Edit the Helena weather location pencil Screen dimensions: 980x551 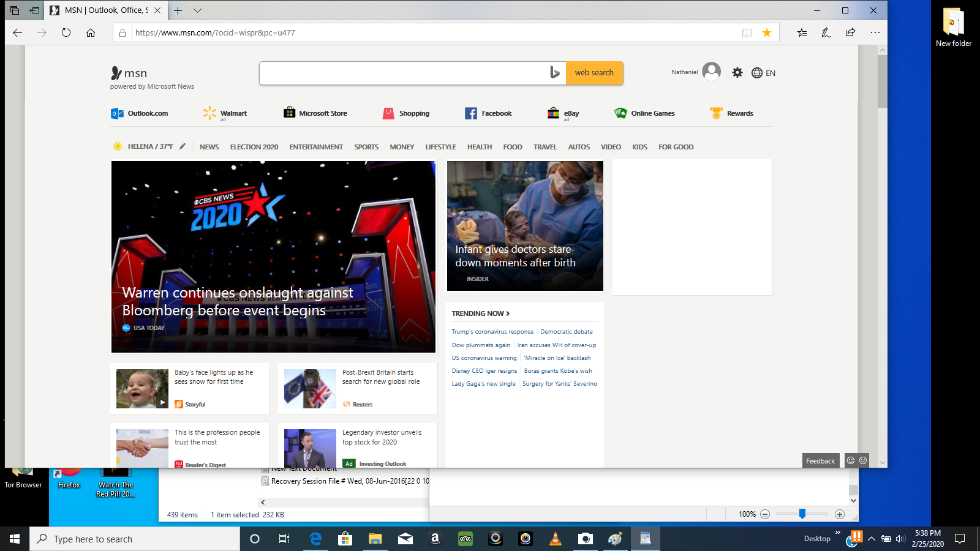point(183,146)
